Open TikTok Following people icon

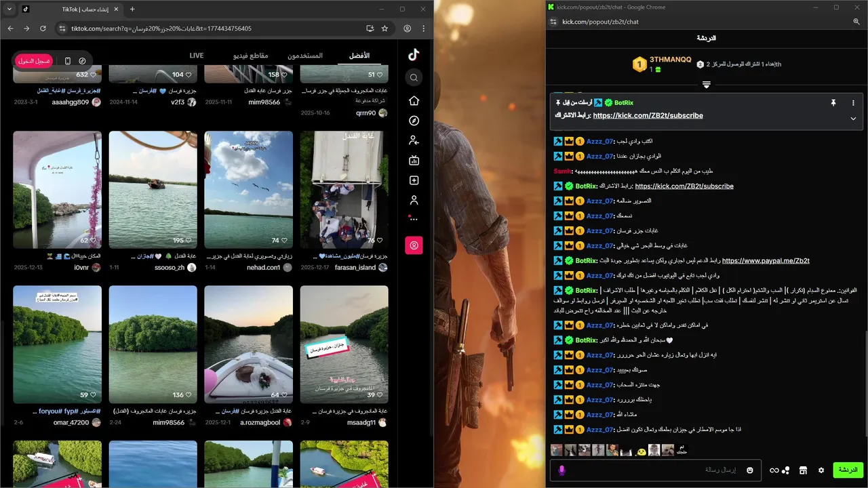[414, 140]
